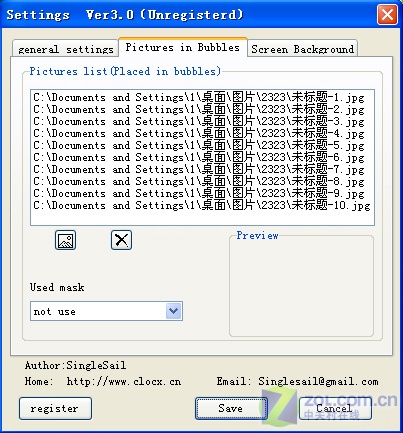The width and height of the screenshot is (403, 433).
Task: Click the register button
Action: (55, 408)
